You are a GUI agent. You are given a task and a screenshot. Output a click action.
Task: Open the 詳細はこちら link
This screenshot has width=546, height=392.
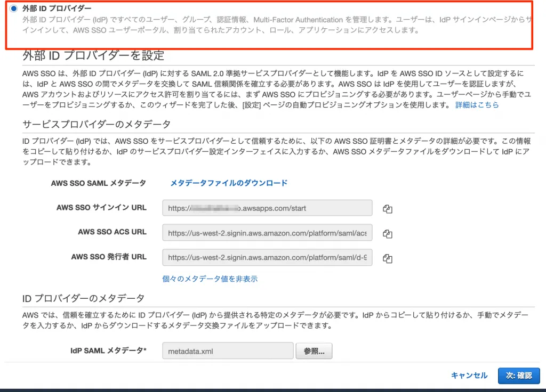tap(477, 105)
